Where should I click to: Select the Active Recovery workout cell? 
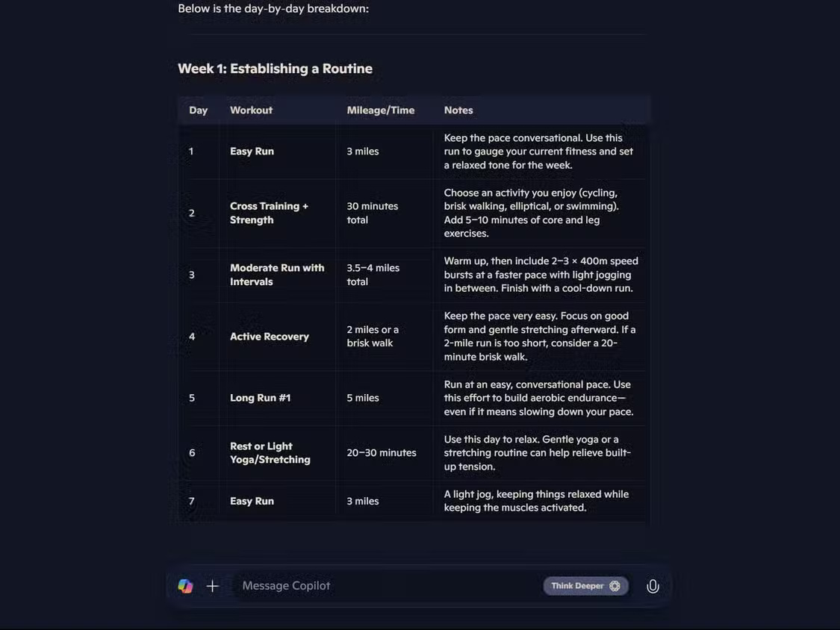[269, 337]
